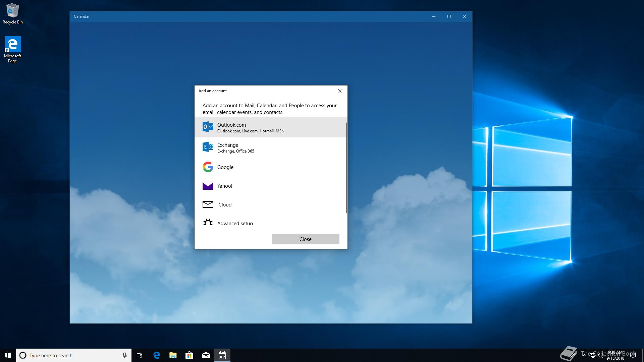The height and width of the screenshot is (362, 644).
Task: Select the Recycle Bin desktop icon
Action: point(13,14)
